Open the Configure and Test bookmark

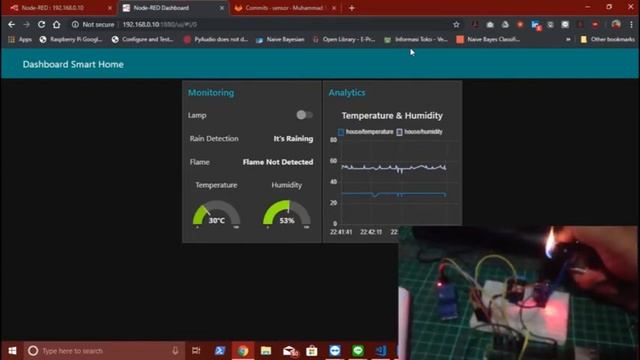142,39
